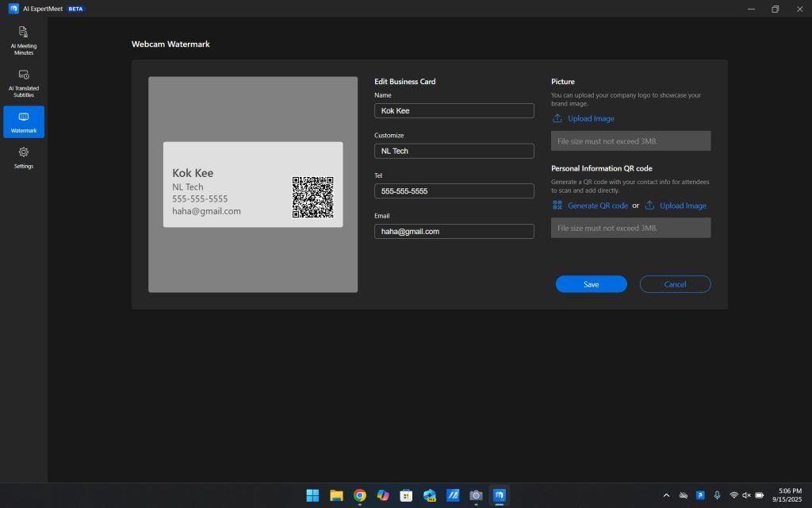Screen dimensions: 812x508
Task: Click the upload icon beside the word 'or'
Action: pos(649,206)
